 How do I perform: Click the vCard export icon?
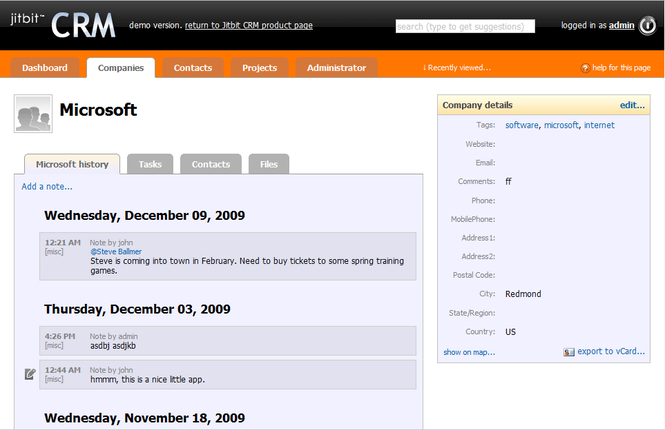coord(569,352)
